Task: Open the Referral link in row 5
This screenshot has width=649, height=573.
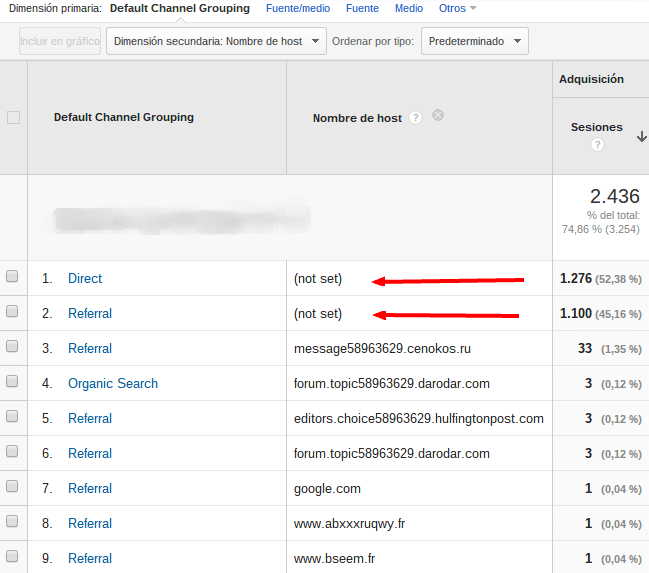Action: pyautogui.click(x=90, y=419)
